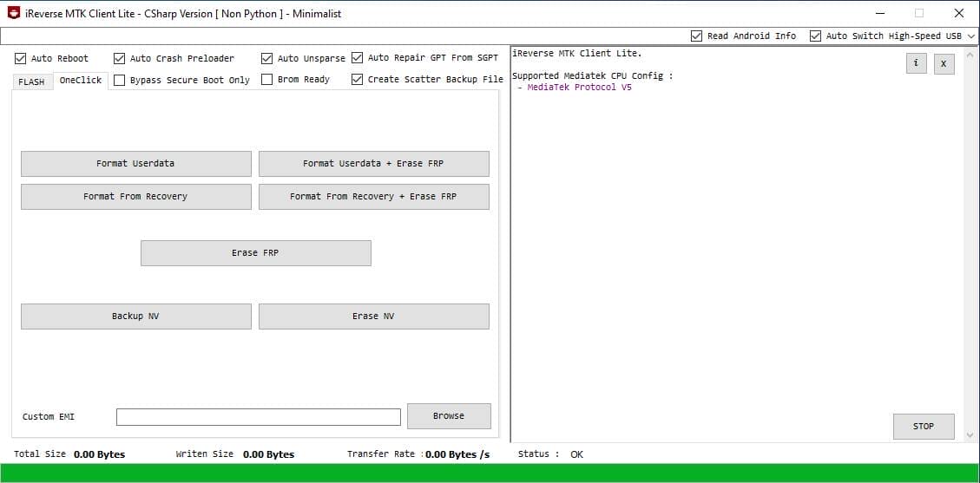The width and height of the screenshot is (980, 483).
Task: Click the Format From Recovery button
Action: (135, 197)
